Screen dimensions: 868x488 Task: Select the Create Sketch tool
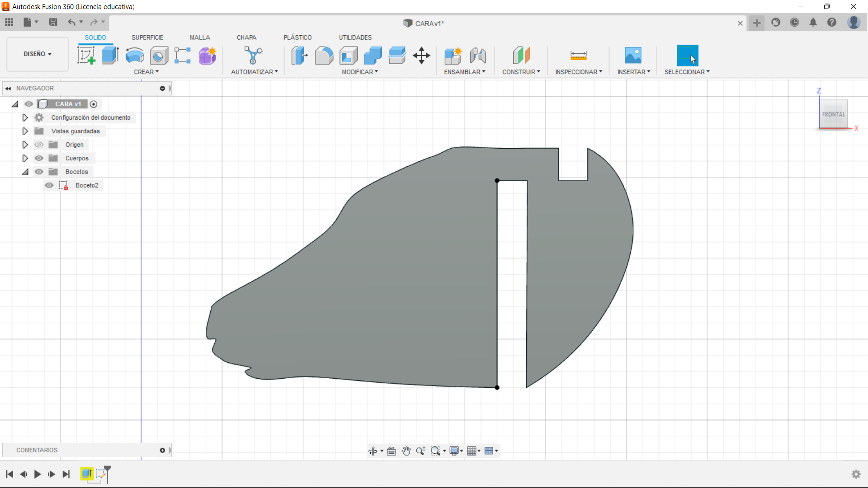click(x=86, y=55)
